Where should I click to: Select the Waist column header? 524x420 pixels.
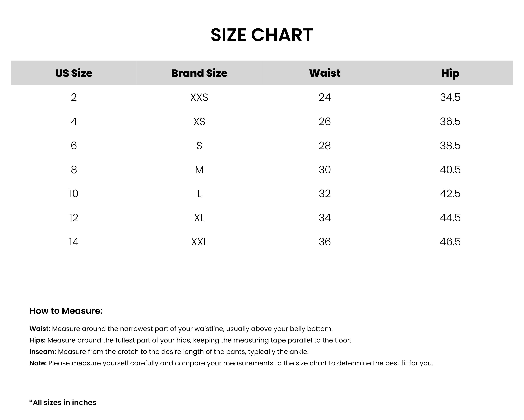tap(325, 73)
